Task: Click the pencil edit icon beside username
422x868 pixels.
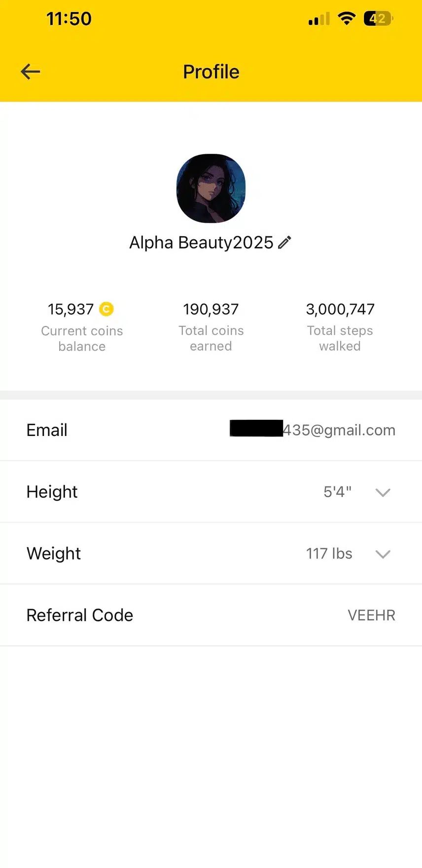Action: pos(285,243)
